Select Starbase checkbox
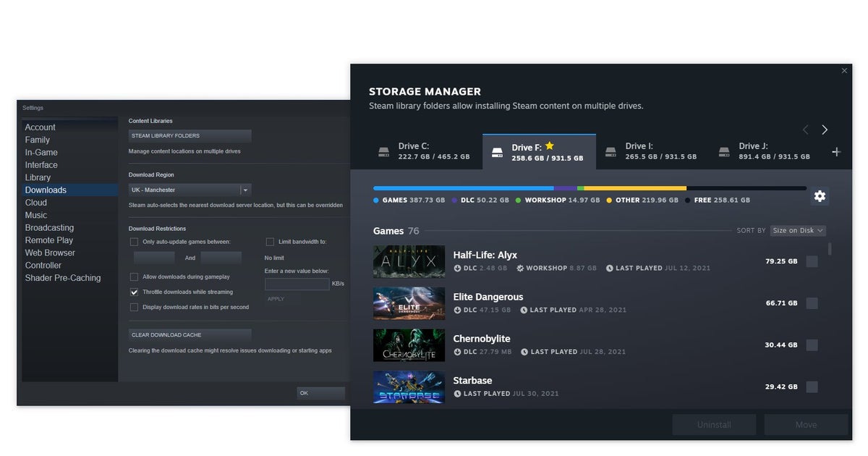This screenshot has width=868, height=456. pos(812,387)
